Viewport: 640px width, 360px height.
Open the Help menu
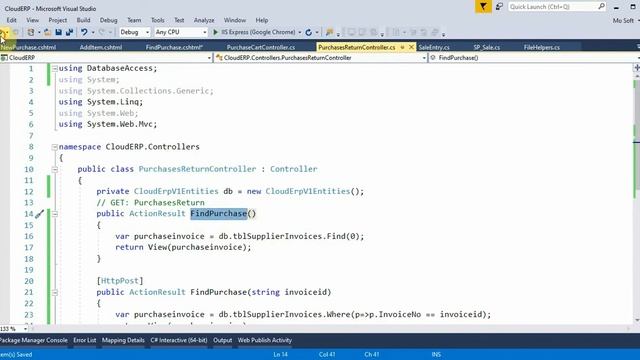[x=262, y=20]
